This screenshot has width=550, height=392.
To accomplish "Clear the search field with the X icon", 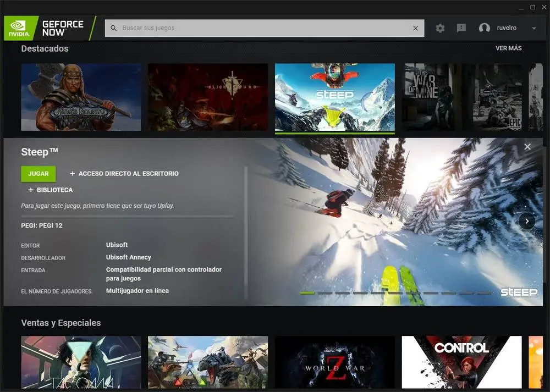I will (x=416, y=28).
